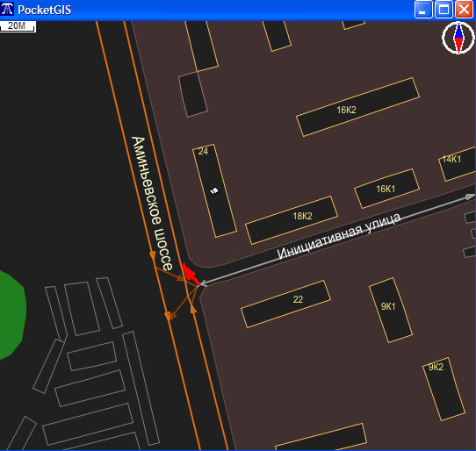Click the Аминьевское шоссе street label

[x=152, y=204]
